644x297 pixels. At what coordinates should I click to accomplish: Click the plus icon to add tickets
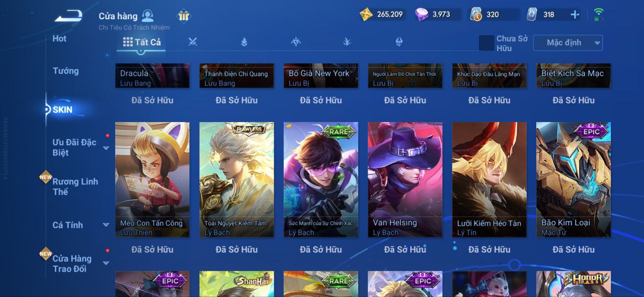575,15
